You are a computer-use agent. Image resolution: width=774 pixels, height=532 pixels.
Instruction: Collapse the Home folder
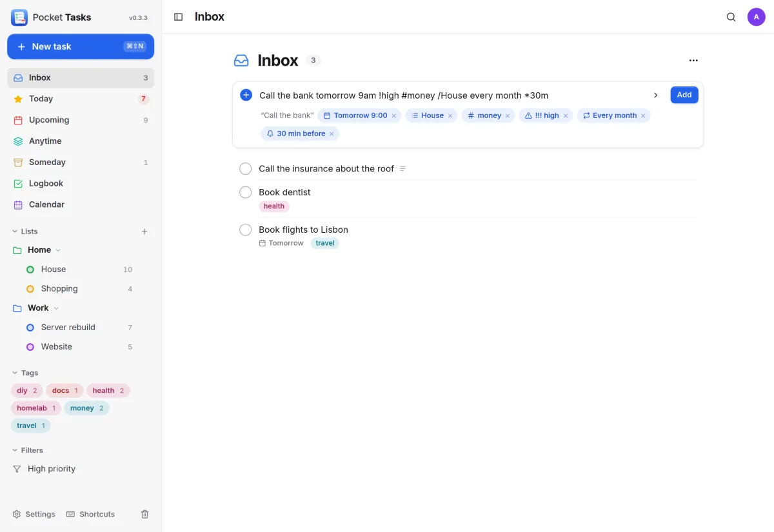pos(58,250)
